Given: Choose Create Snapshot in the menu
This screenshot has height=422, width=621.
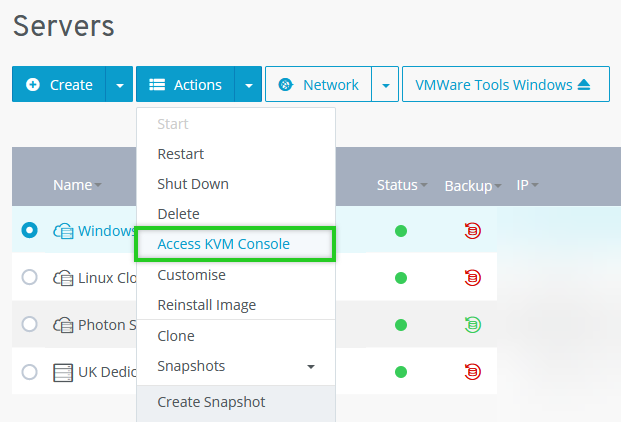Looking at the screenshot, I should [211, 402].
